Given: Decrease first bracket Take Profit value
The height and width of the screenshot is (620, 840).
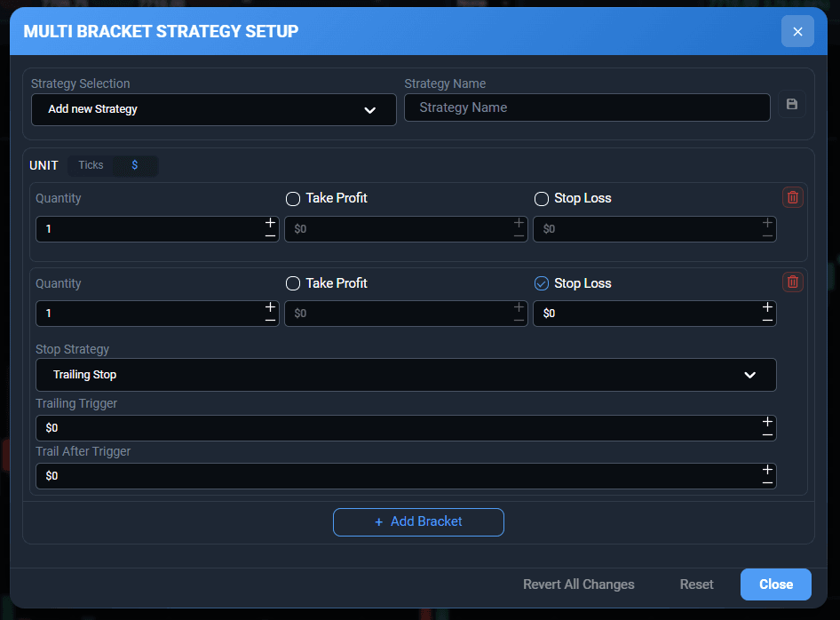Looking at the screenshot, I should click(519, 235).
